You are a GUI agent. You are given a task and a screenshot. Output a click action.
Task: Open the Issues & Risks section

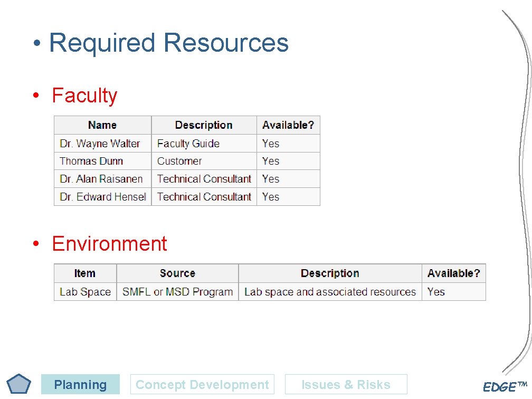(344, 385)
